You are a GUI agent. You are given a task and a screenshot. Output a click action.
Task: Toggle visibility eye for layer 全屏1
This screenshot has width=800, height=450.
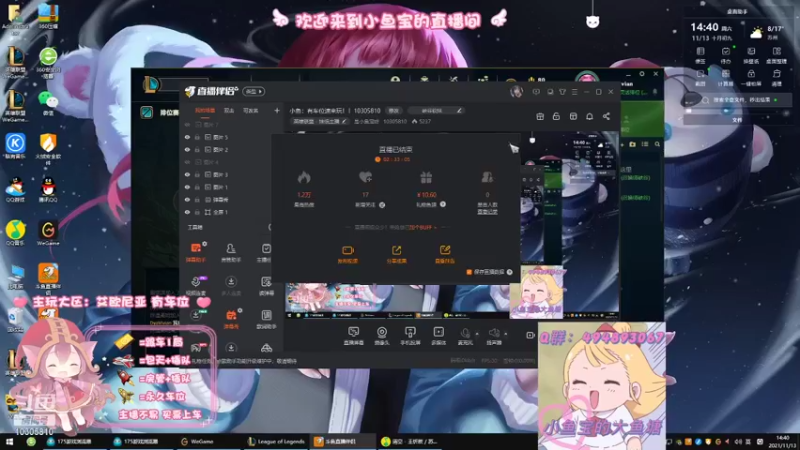tap(187, 212)
